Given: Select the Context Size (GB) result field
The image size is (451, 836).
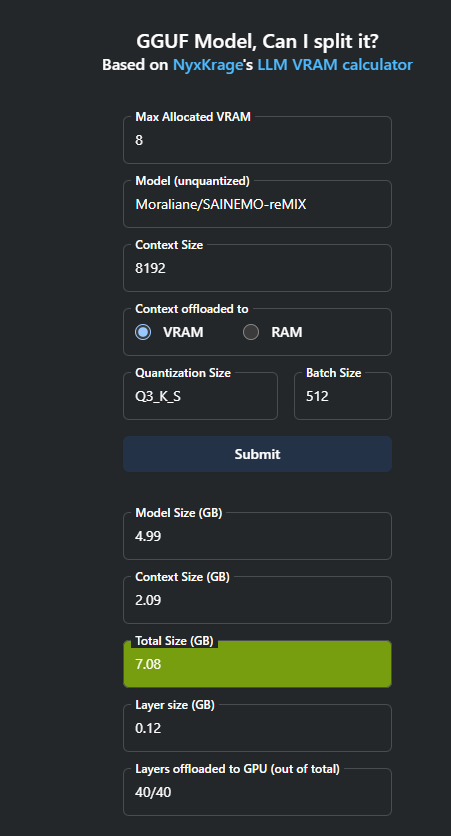Looking at the screenshot, I should click(257, 600).
